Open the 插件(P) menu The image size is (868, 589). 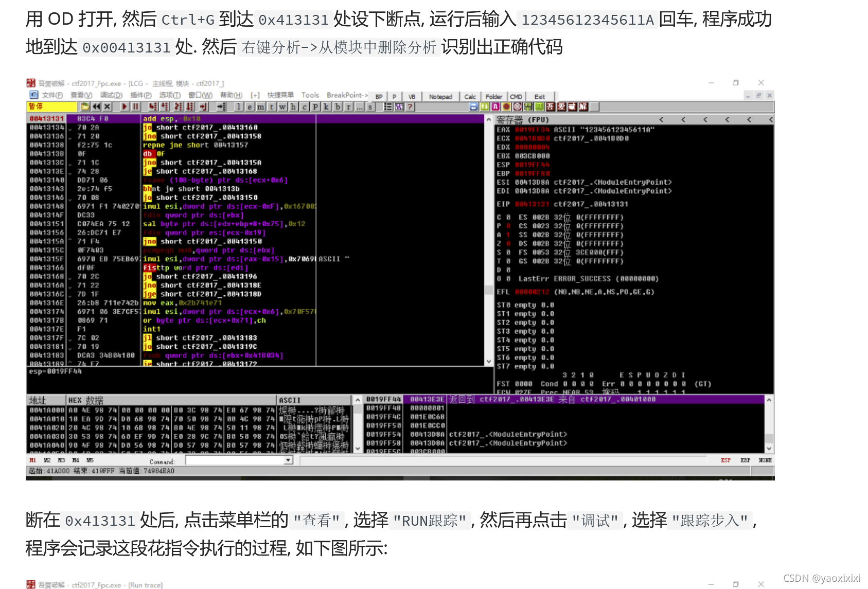tap(140, 95)
